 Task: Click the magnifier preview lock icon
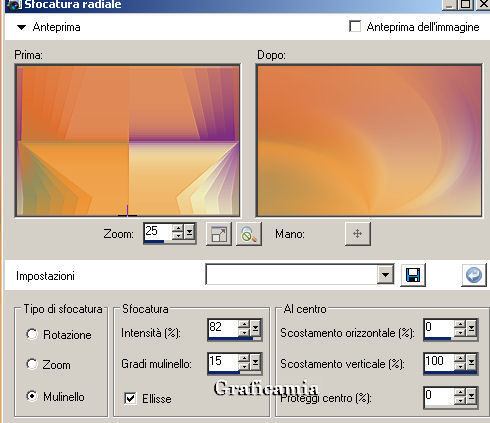click(x=249, y=234)
